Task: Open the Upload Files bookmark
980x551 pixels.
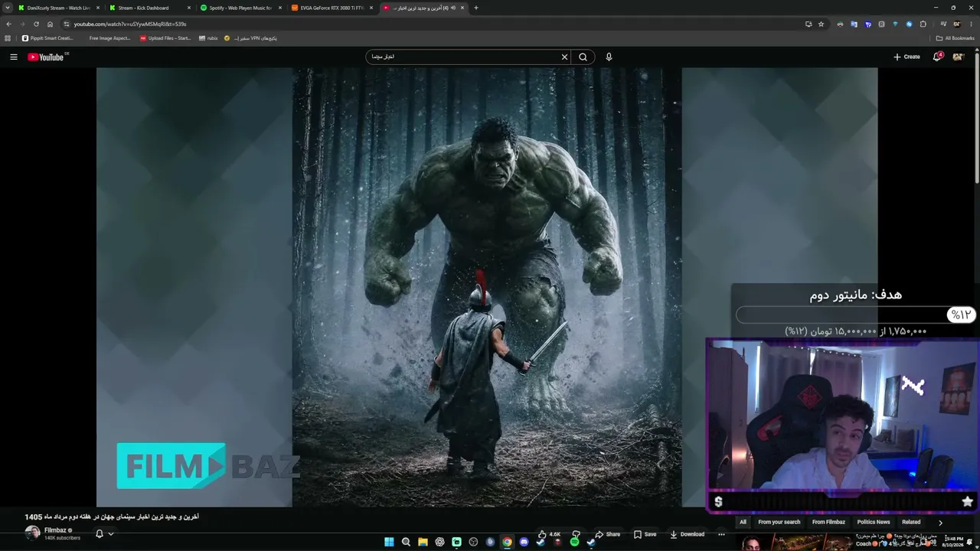Action: click(165, 38)
